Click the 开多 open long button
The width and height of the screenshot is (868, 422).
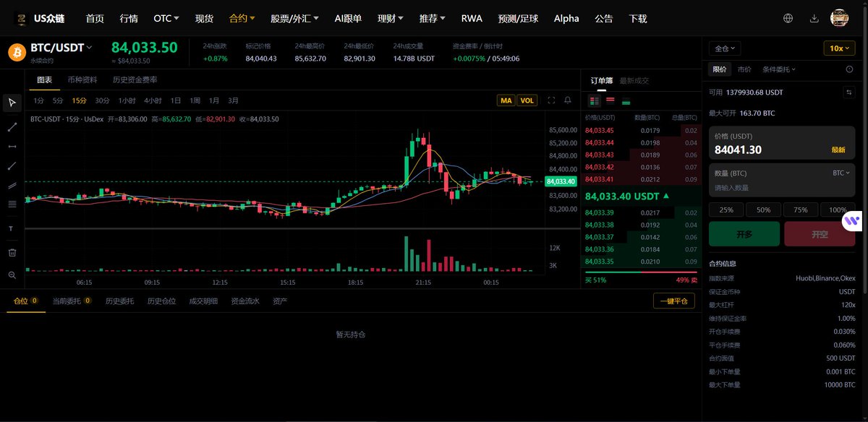coord(744,234)
